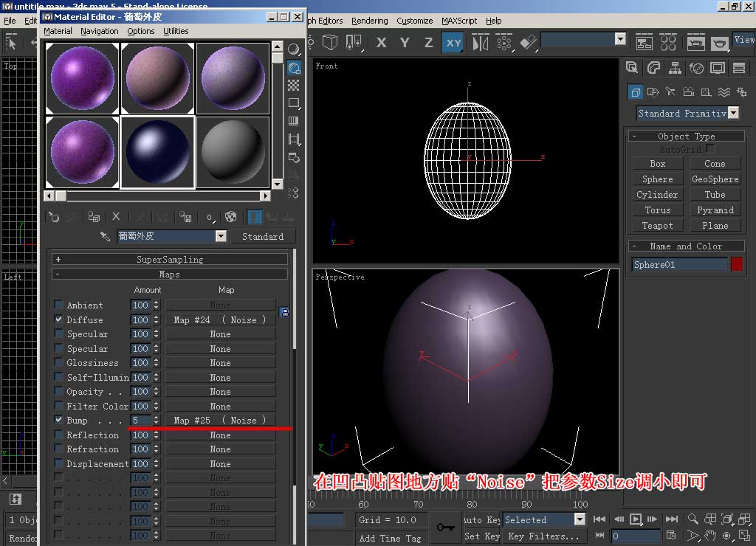Toggle the checkered Background icon

click(x=294, y=86)
